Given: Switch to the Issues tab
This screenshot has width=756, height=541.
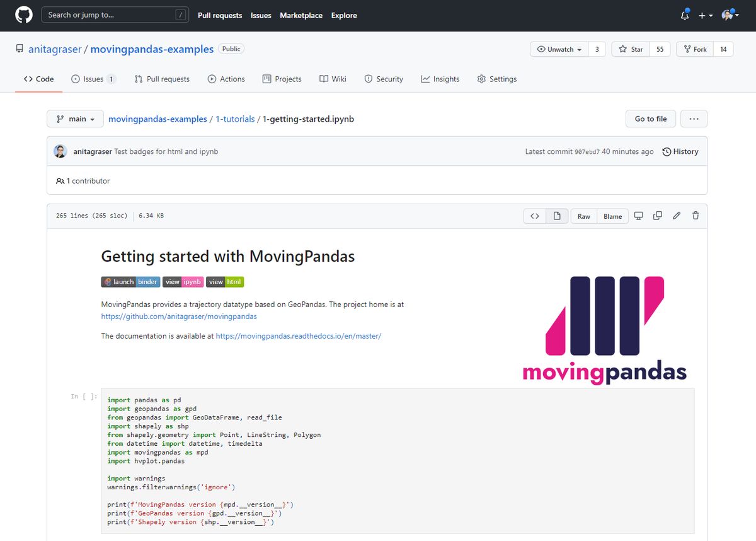Looking at the screenshot, I should pyautogui.click(x=93, y=79).
